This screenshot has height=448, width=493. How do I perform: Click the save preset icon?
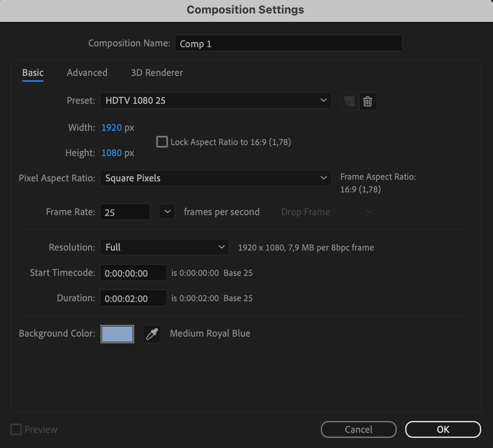pyautogui.click(x=349, y=101)
